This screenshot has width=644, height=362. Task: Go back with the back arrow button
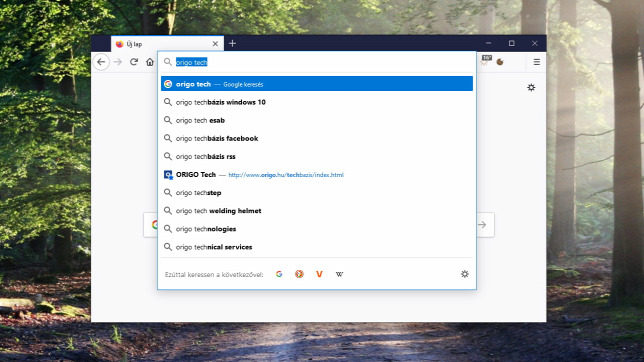click(101, 62)
